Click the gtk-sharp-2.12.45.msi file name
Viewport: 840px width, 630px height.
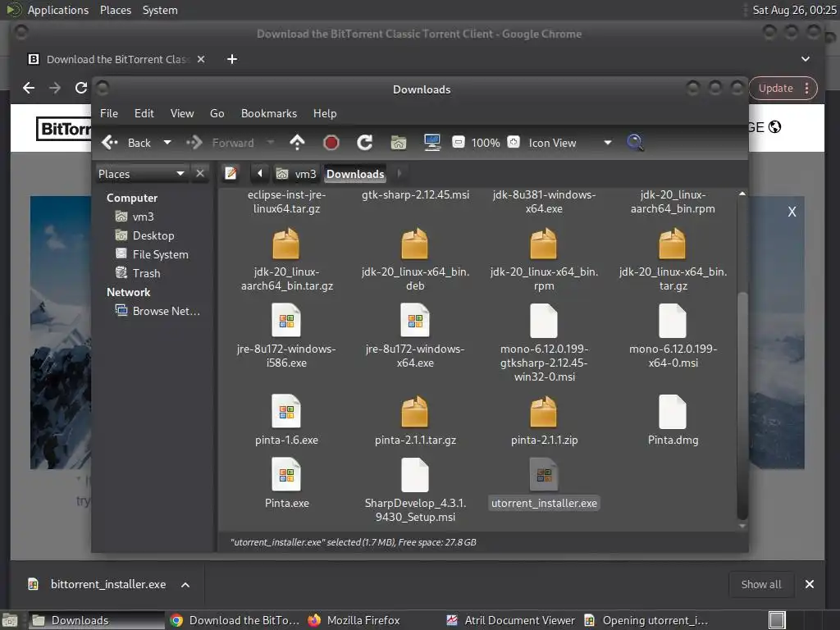pos(415,195)
